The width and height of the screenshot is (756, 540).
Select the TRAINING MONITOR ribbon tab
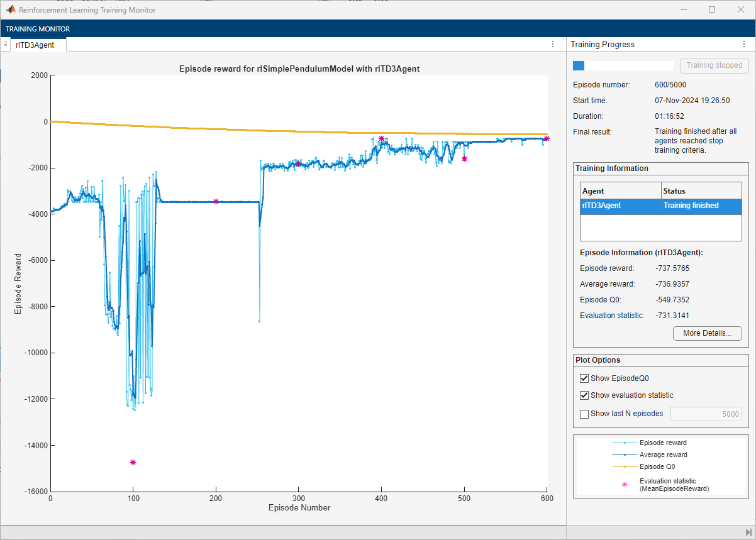coord(38,29)
